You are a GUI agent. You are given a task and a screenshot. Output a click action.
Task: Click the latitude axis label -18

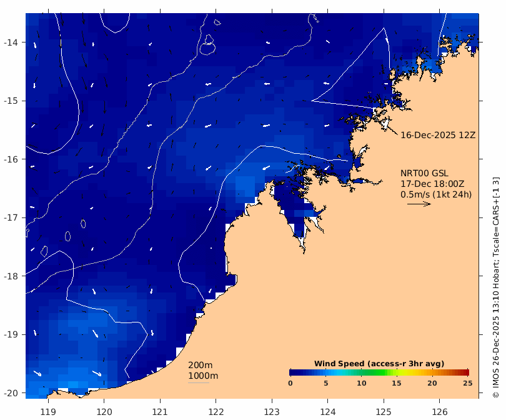coord(11,276)
